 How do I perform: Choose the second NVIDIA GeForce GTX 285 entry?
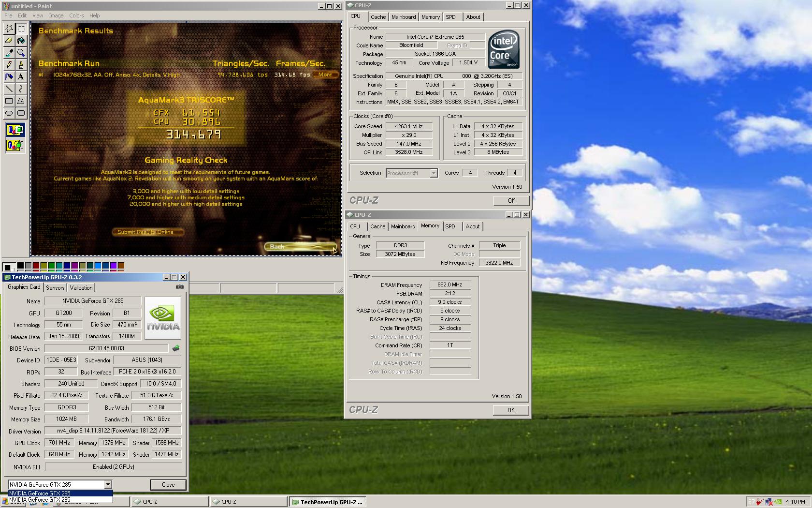tap(60, 500)
